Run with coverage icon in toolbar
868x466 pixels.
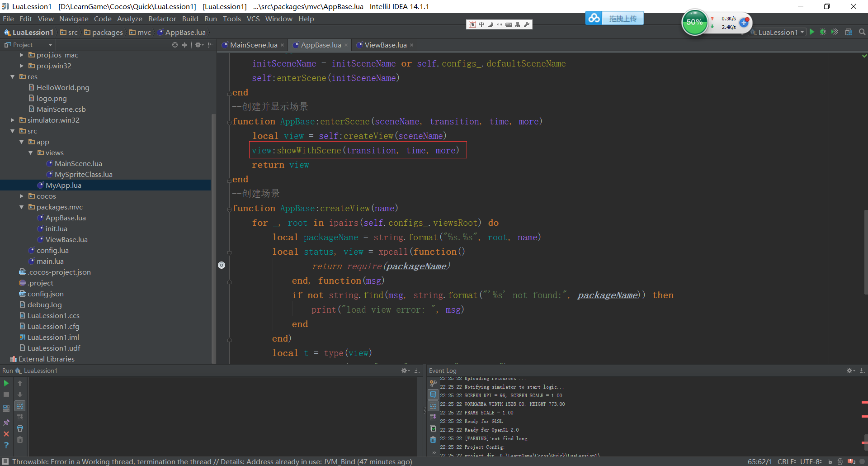835,32
